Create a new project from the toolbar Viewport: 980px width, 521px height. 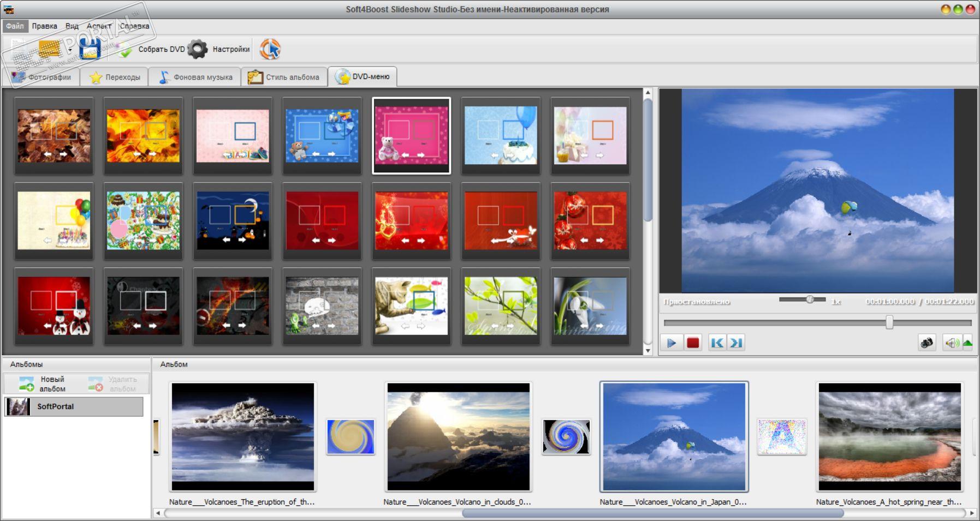[17, 49]
